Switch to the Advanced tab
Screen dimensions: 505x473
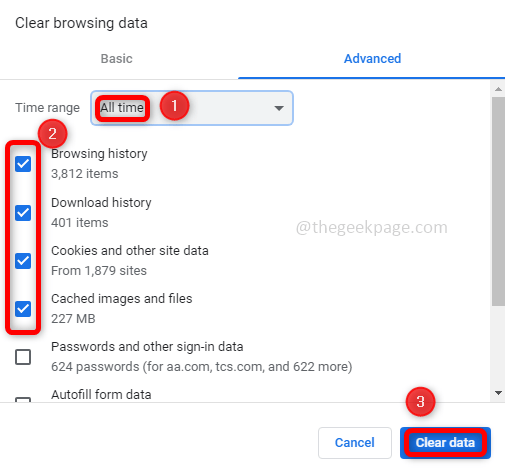click(372, 59)
